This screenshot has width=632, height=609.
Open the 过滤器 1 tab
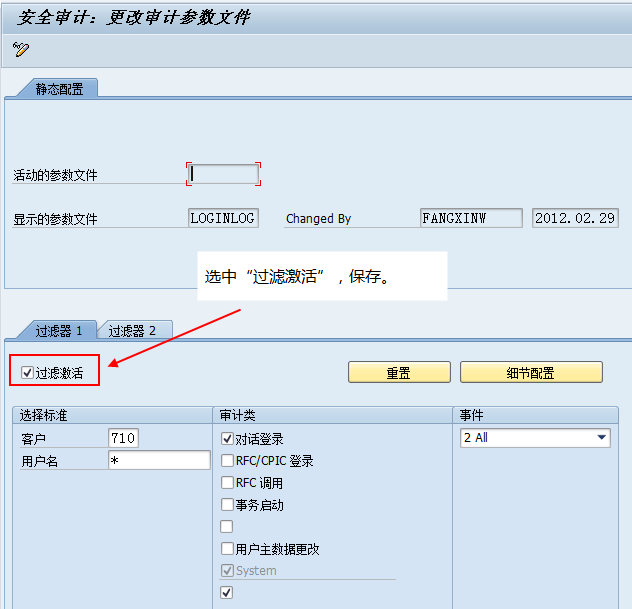point(59,331)
